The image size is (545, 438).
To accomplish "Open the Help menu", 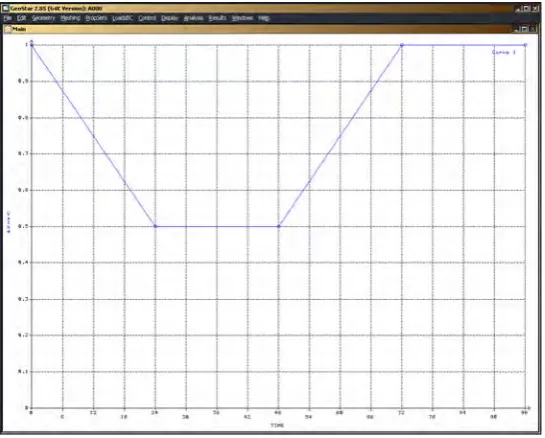I will coord(264,18).
